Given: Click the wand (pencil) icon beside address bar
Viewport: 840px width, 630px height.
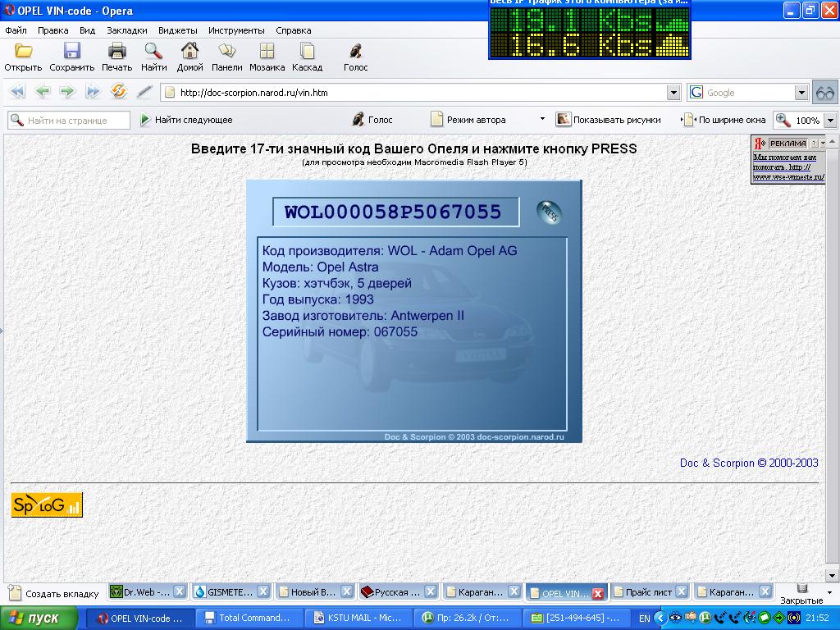Looking at the screenshot, I should (x=144, y=92).
